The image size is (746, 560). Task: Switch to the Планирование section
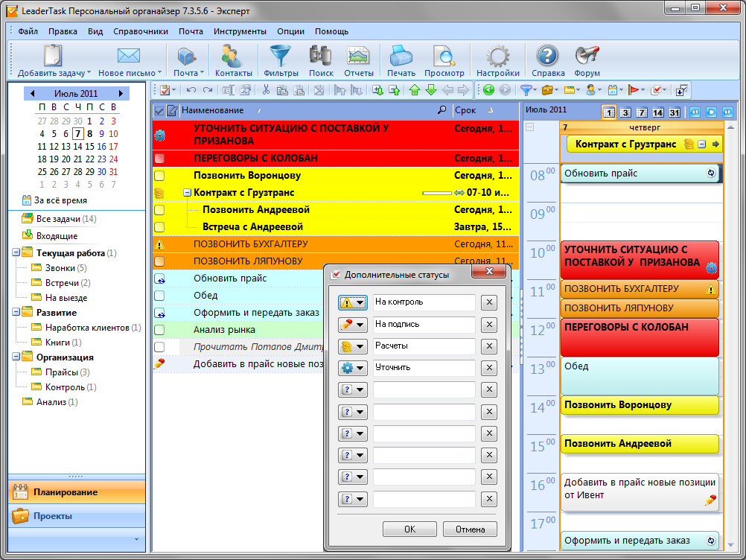point(77,492)
